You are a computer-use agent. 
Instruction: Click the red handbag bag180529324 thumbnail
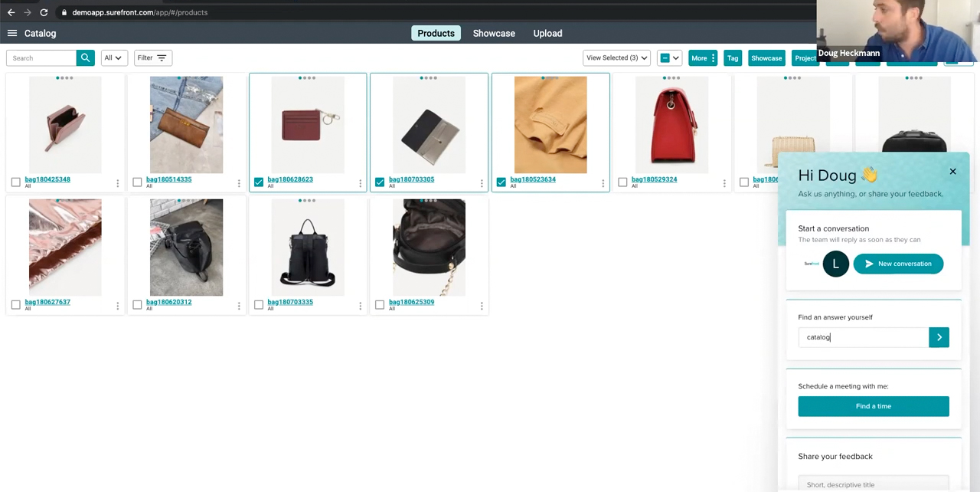coord(671,125)
